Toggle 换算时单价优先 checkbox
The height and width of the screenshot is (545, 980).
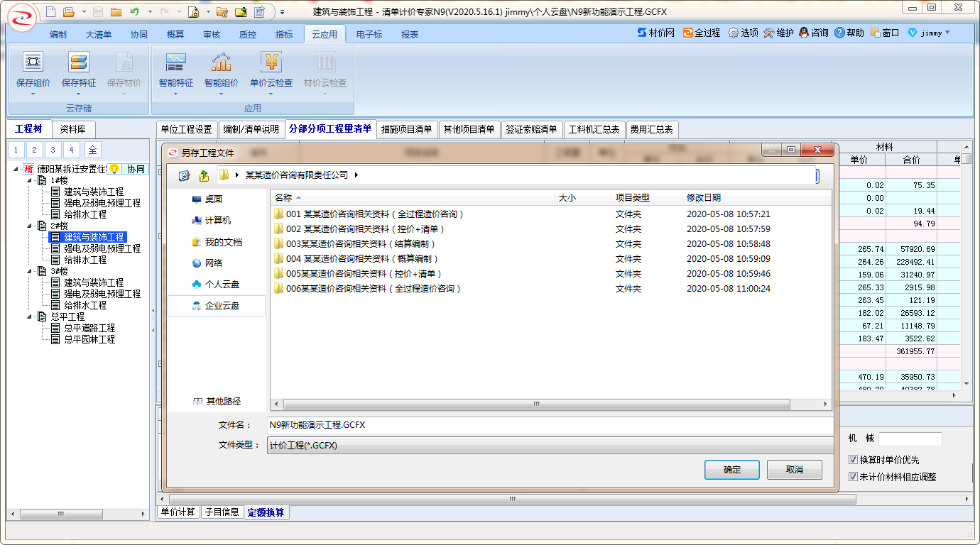coord(854,460)
